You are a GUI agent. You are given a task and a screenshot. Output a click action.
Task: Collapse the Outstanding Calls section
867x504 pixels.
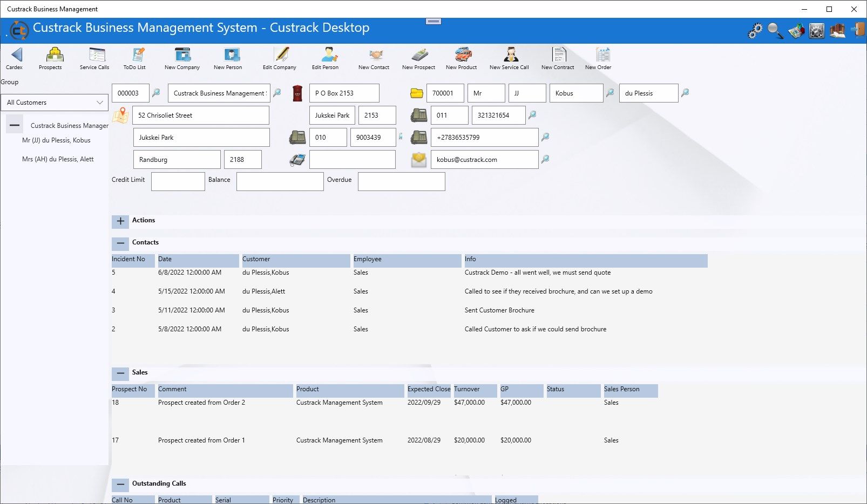(x=120, y=484)
